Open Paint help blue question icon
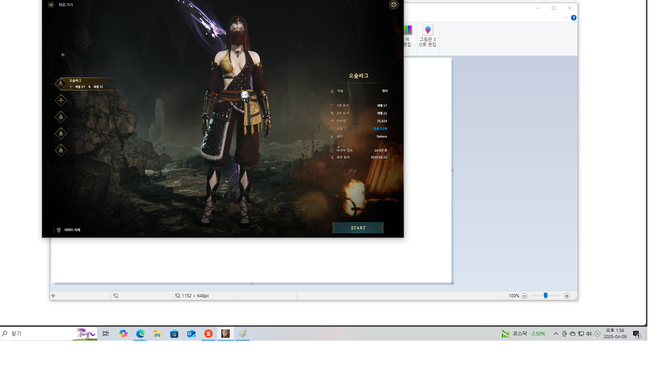This screenshot has height=375, width=667. [x=573, y=18]
